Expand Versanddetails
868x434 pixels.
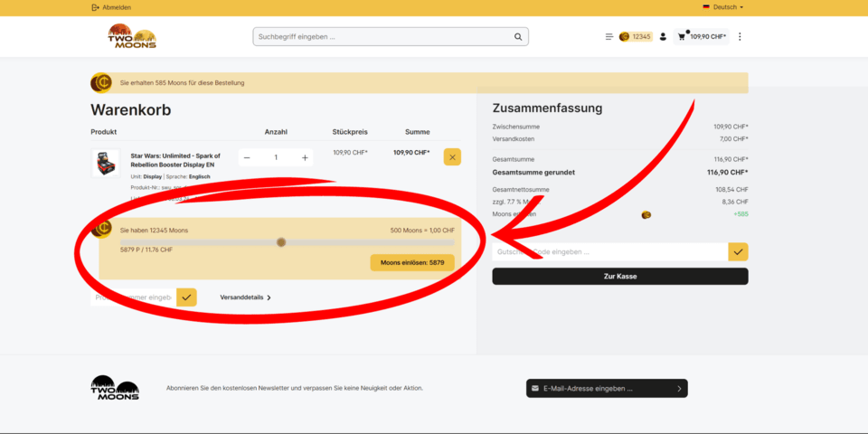[x=245, y=297]
